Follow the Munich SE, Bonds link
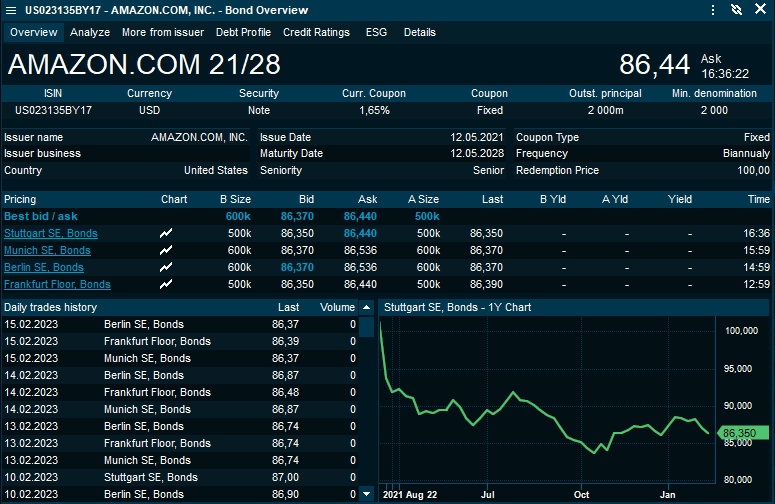775x504 pixels. [x=47, y=250]
